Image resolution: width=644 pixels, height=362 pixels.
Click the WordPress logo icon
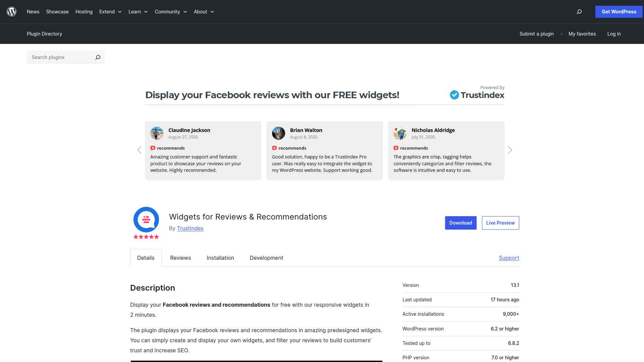12,12
